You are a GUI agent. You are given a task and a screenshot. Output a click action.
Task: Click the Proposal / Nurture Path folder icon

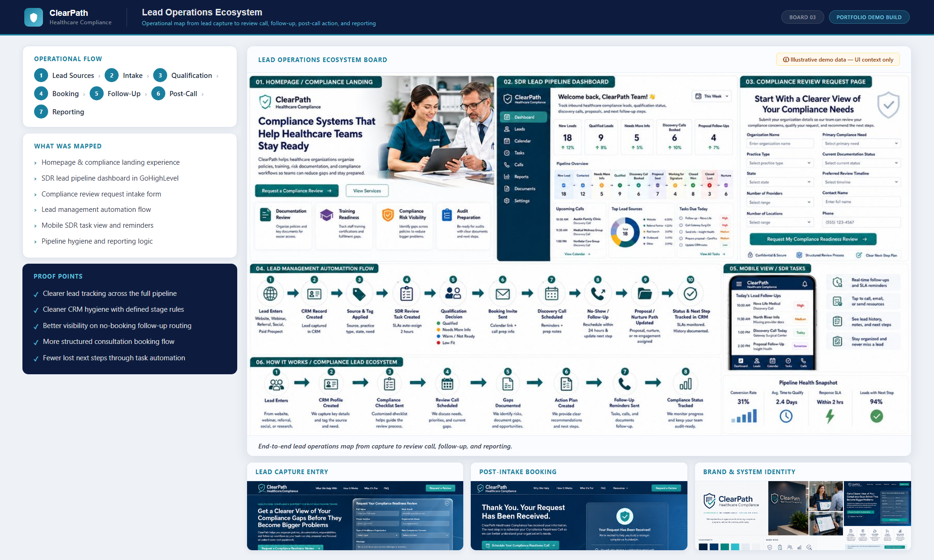coord(645,294)
